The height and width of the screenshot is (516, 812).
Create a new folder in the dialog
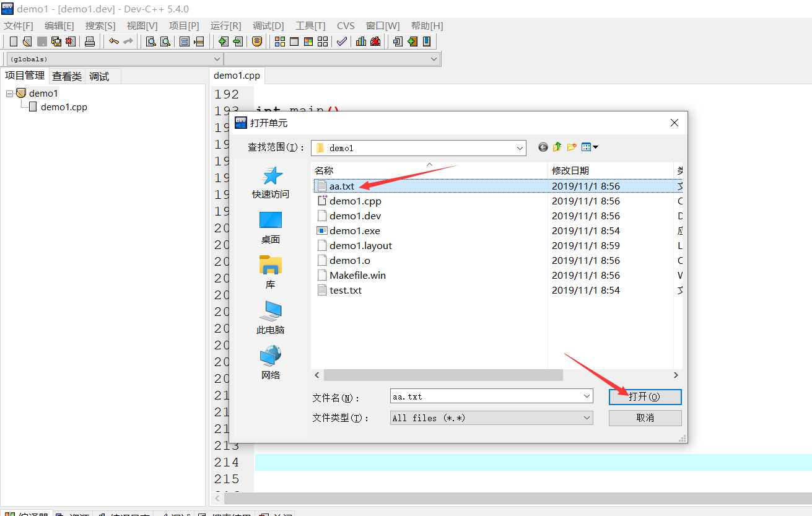pos(572,147)
